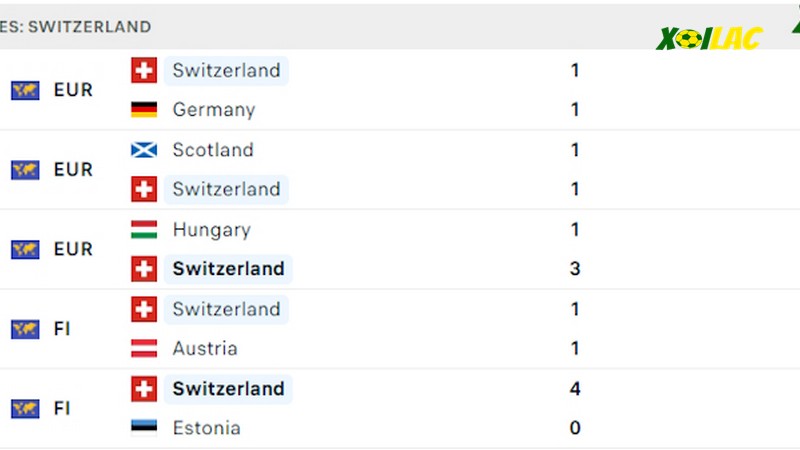This screenshot has height=450, width=800.
Task: Click competition icon beside last FI row
Action: coord(25,409)
